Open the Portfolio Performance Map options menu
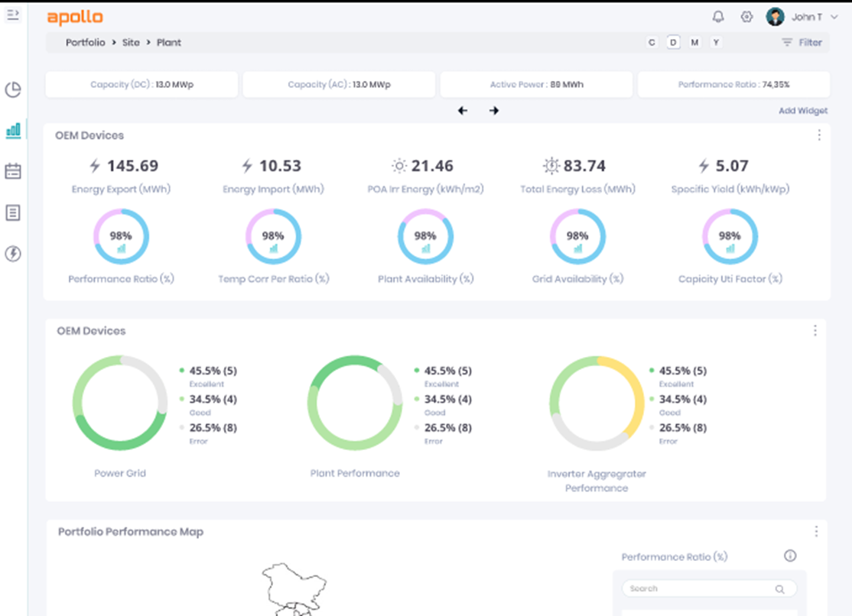The width and height of the screenshot is (852, 616). point(816,531)
